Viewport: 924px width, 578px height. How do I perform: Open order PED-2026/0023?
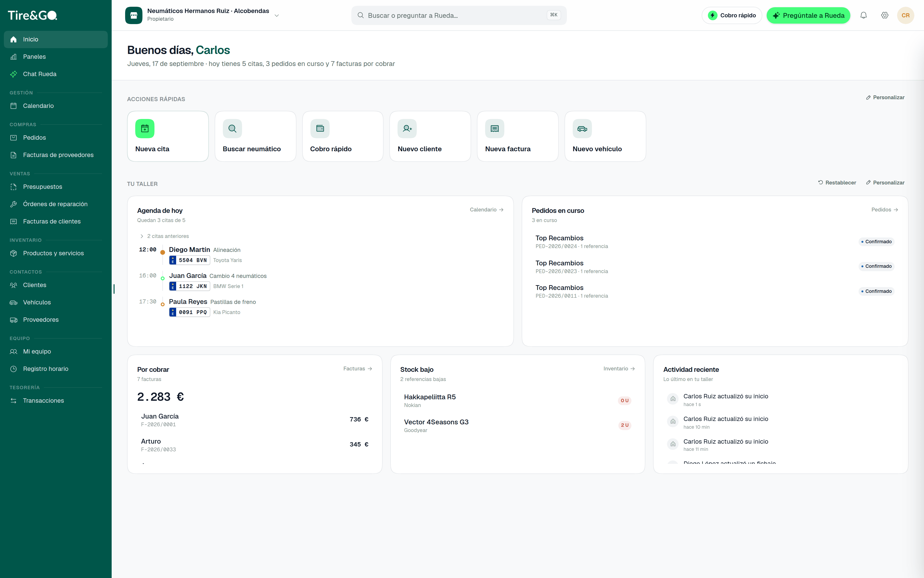(715, 266)
